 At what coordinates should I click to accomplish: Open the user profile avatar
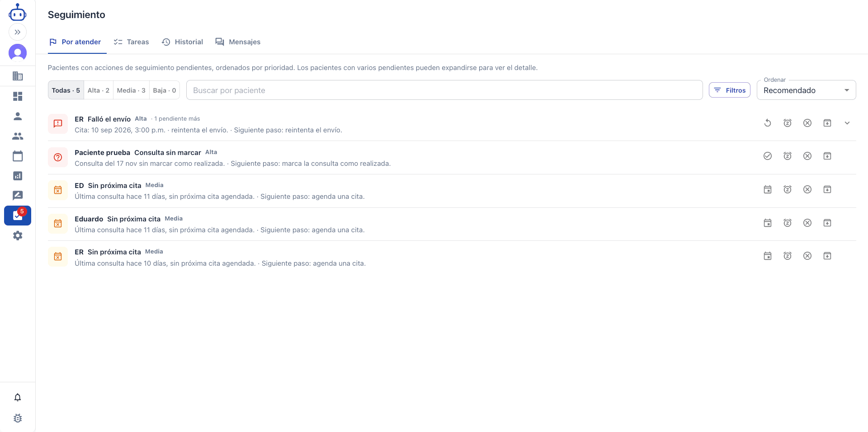pyautogui.click(x=18, y=53)
